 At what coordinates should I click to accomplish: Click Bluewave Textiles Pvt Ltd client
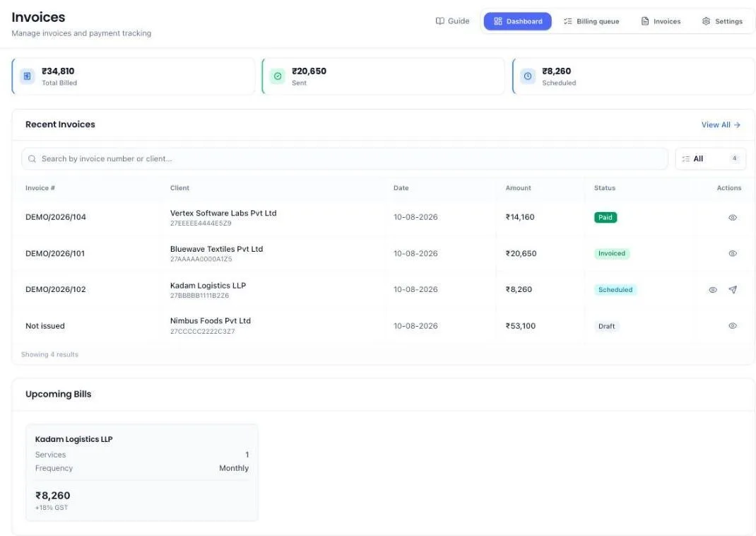click(x=216, y=250)
